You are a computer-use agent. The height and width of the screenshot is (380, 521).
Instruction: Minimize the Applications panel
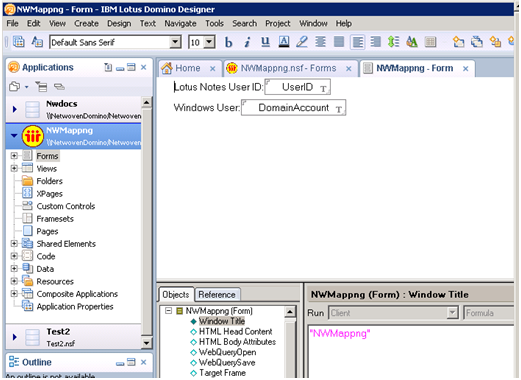point(120,68)
